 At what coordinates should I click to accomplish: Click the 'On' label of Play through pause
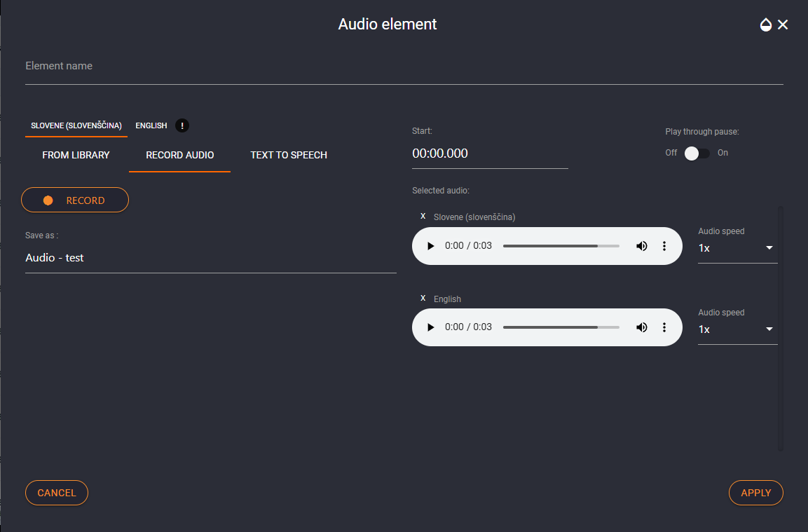pyautogui.click(x=723, y=153)
